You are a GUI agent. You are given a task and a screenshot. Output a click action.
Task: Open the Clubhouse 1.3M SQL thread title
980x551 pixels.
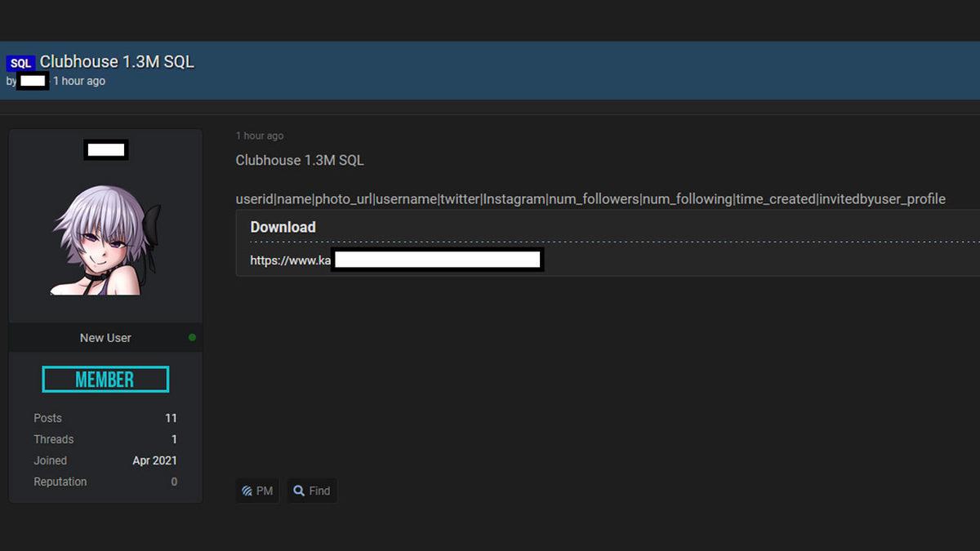coord(117,62)
